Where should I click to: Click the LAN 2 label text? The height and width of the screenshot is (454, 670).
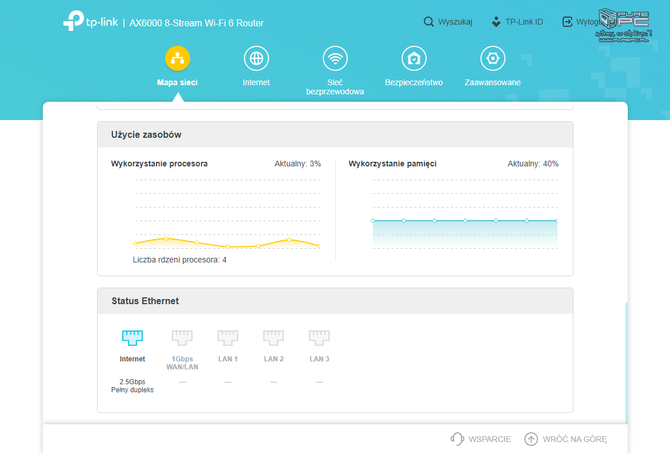coord(273,359)
